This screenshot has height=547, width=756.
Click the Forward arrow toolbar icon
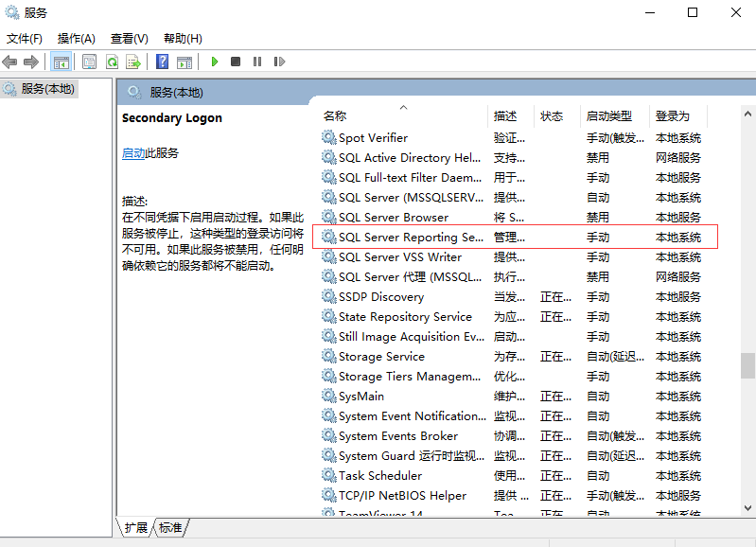(x=31, y=62)
